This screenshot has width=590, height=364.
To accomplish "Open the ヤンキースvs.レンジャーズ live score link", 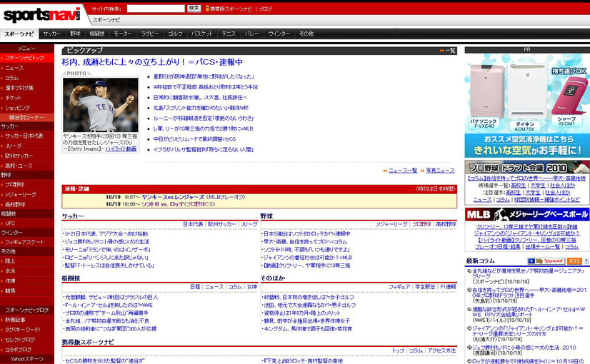I will pos(173,197).
